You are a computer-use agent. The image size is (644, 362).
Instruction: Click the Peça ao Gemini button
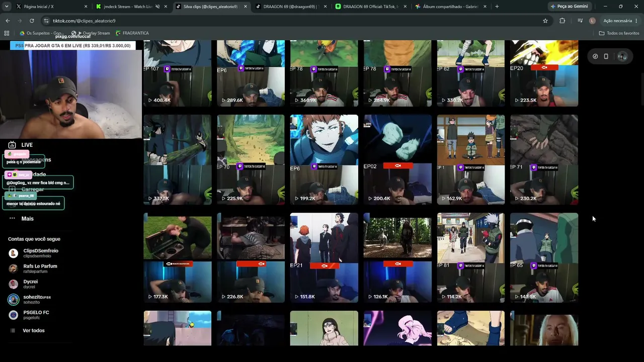coord(570,7)
